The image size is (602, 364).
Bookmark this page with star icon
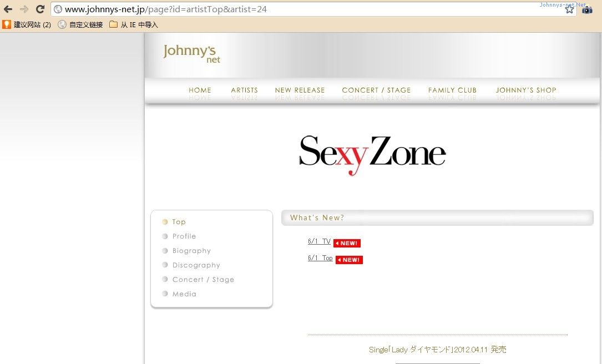tap(569, 9)
